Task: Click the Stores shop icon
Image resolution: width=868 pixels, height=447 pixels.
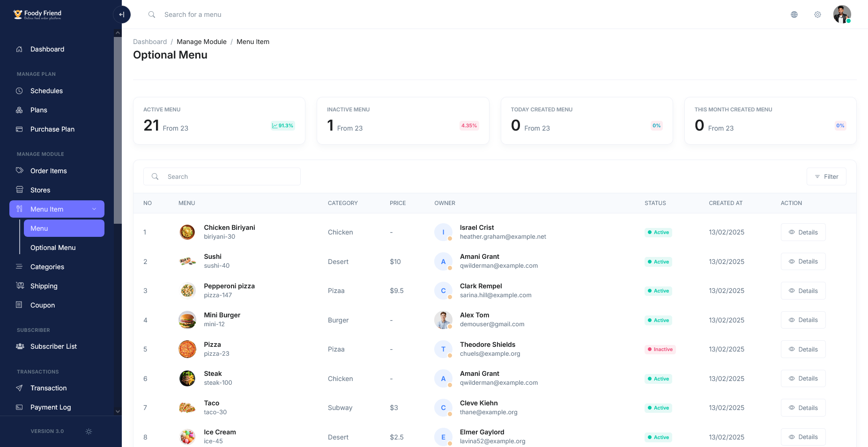Action: tap(19, 190)
